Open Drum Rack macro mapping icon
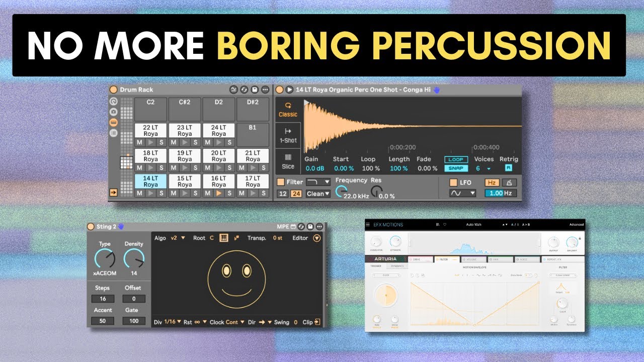644x362 pixels. tap(233, 89)
